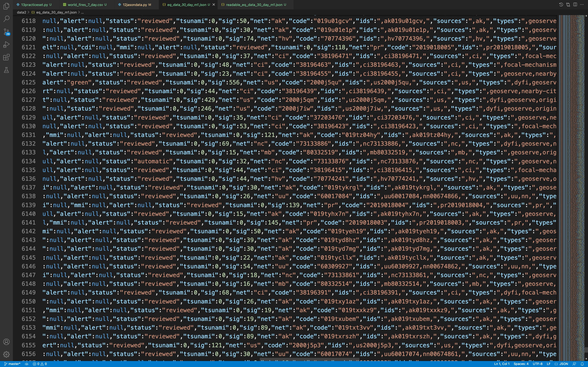The image size is (588, 367).
Task: Close the eq_data_30_day_m1.json tab
Action: (214, 5)
